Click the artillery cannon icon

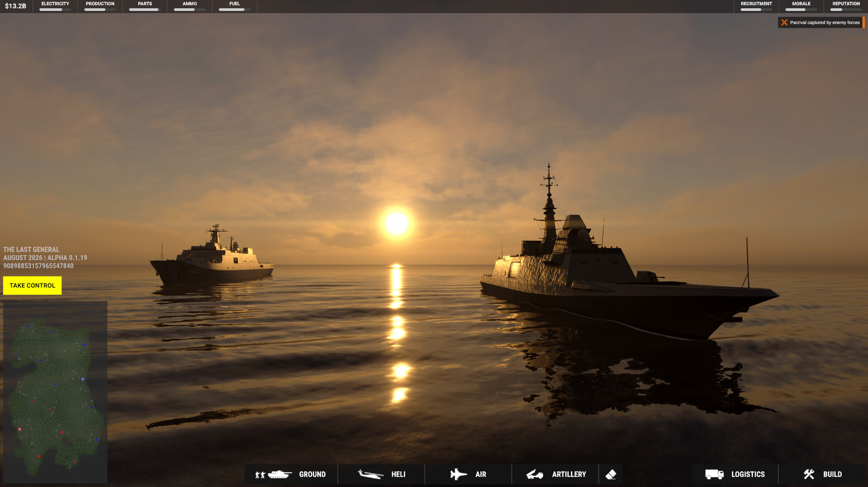534,474
